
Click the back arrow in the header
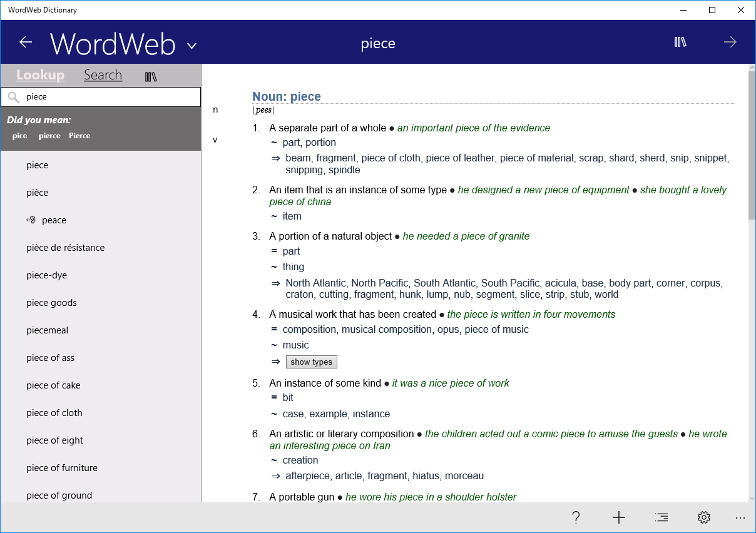coord(25,42)
